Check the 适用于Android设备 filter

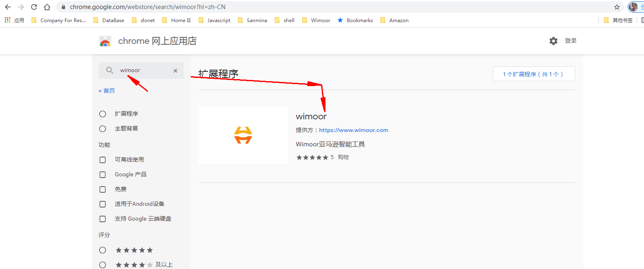click(103, 204)
